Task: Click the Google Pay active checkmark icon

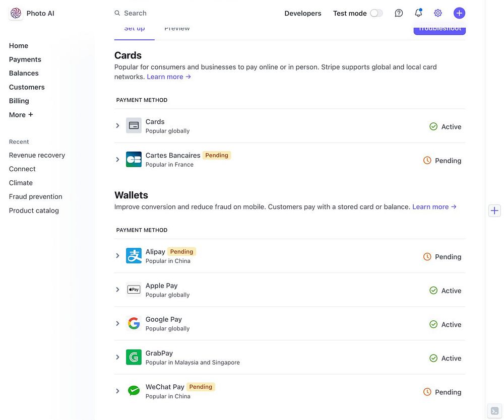Action: point(433,324)
